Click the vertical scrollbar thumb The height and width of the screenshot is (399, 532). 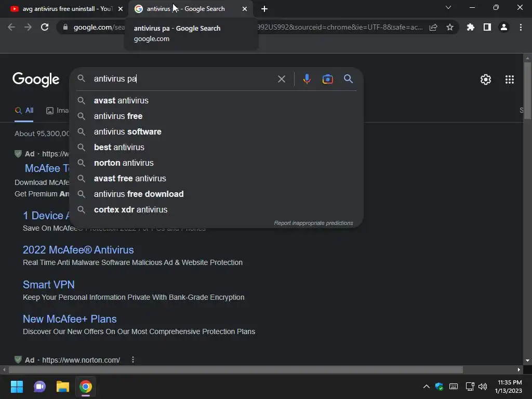(527, 90)
